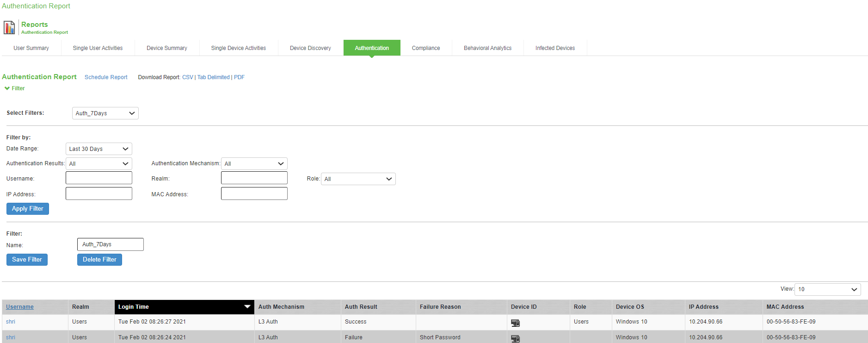Focus the MAC Address input field
The image size is (868, 343).
(x=254, y=193)
